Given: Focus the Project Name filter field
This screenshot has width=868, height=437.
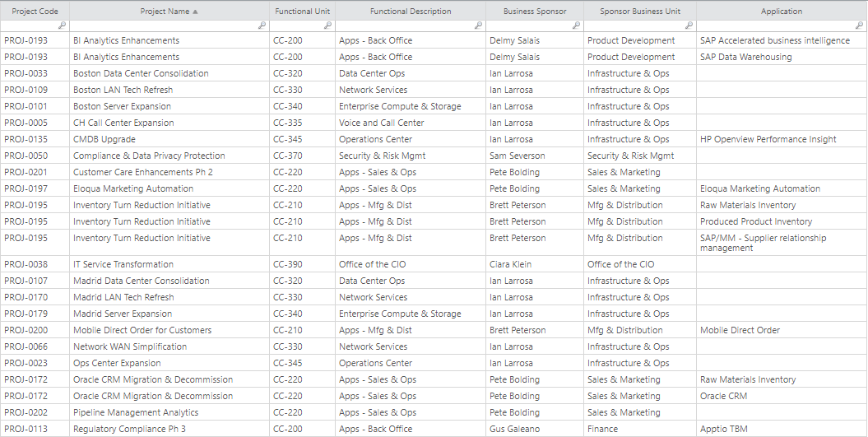Looking at the screenshot, I should click(169, 26).
